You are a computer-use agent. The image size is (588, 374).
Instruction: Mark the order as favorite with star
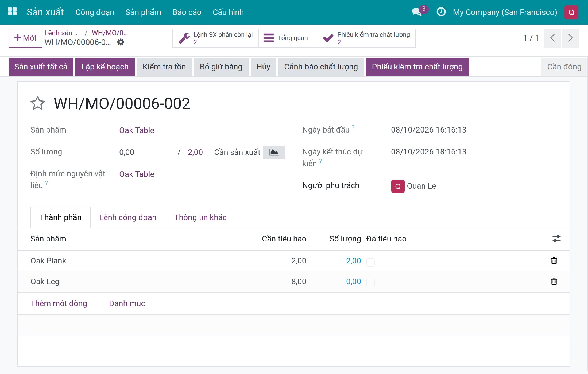point(38,103)
